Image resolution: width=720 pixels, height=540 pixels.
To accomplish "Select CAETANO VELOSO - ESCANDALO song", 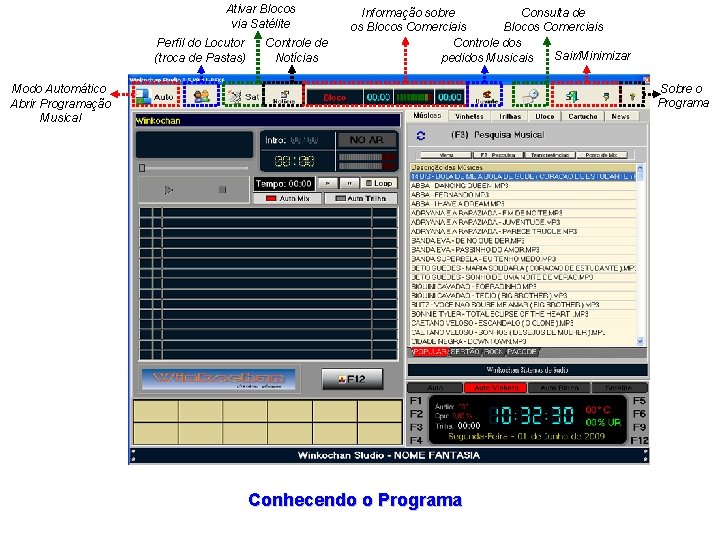I will (523, 323).
